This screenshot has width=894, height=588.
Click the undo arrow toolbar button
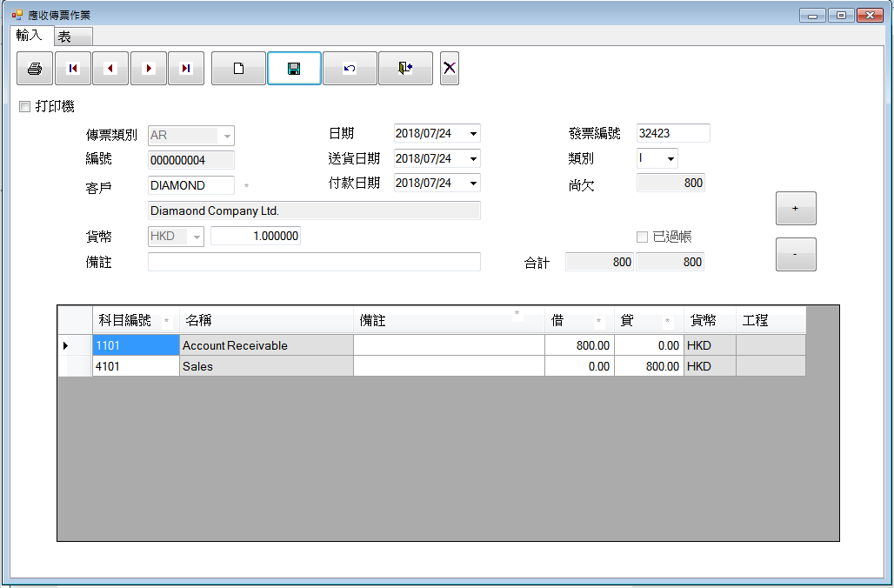pyautogui.click(x=350, y=69)
